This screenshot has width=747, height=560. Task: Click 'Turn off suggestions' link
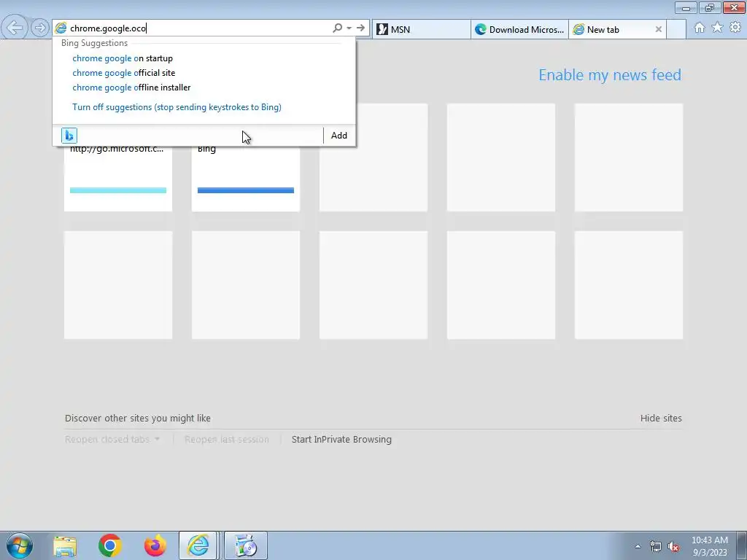177,107
